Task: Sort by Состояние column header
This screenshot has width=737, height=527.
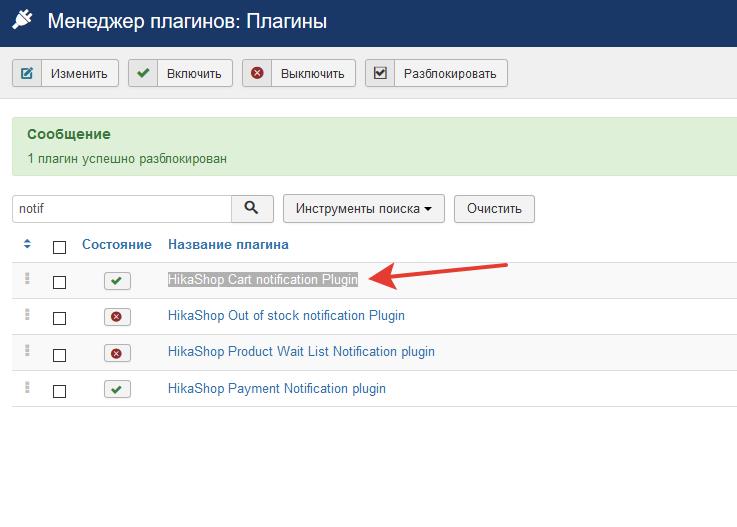Action: click(117, 244)
